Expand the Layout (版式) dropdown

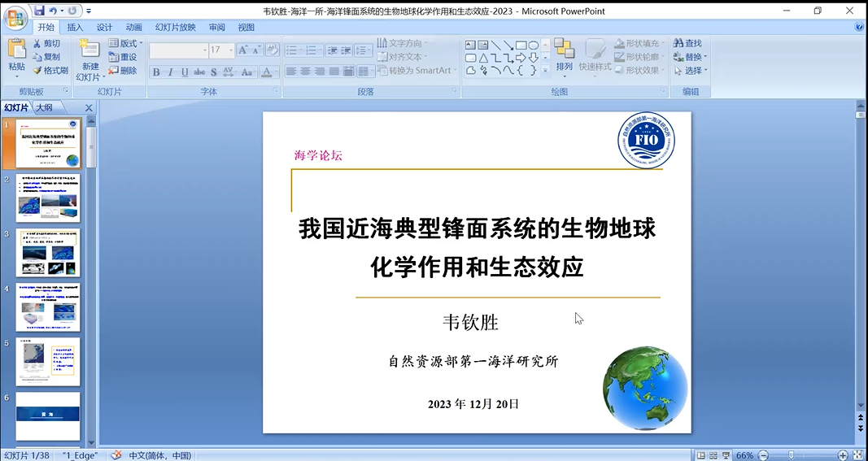tap(126, 43)
